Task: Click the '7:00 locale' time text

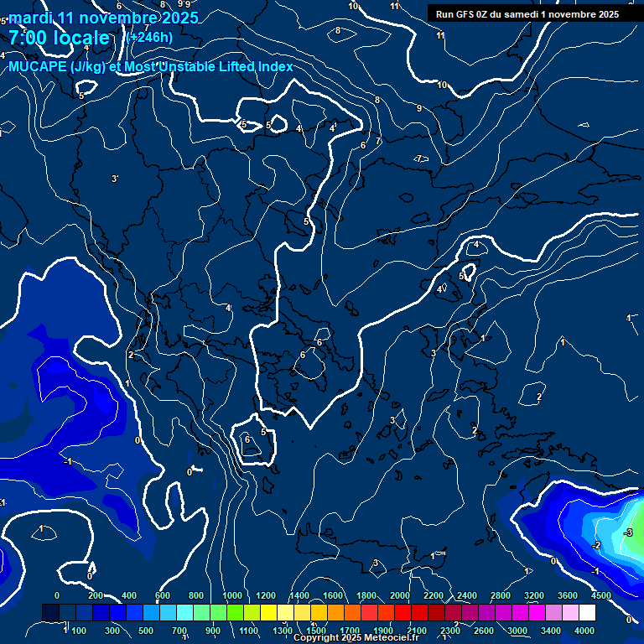Action: click(60, 38)
